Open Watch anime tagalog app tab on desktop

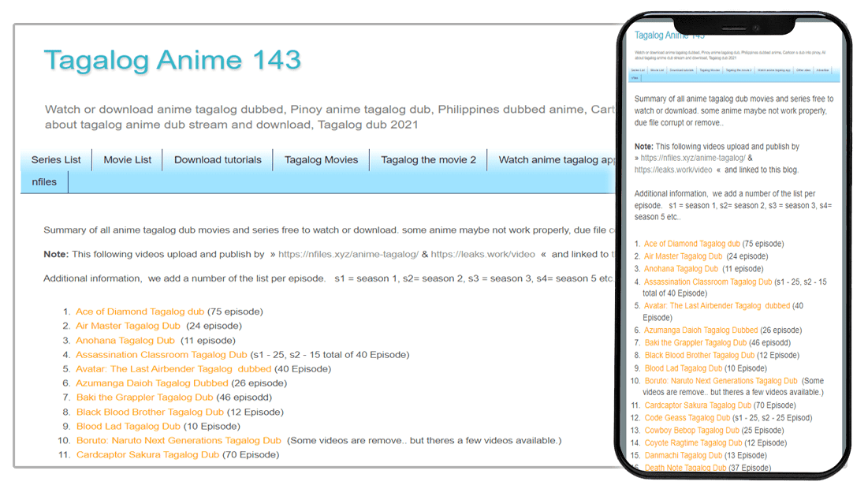pyautogui.click(x=557, y=159)
